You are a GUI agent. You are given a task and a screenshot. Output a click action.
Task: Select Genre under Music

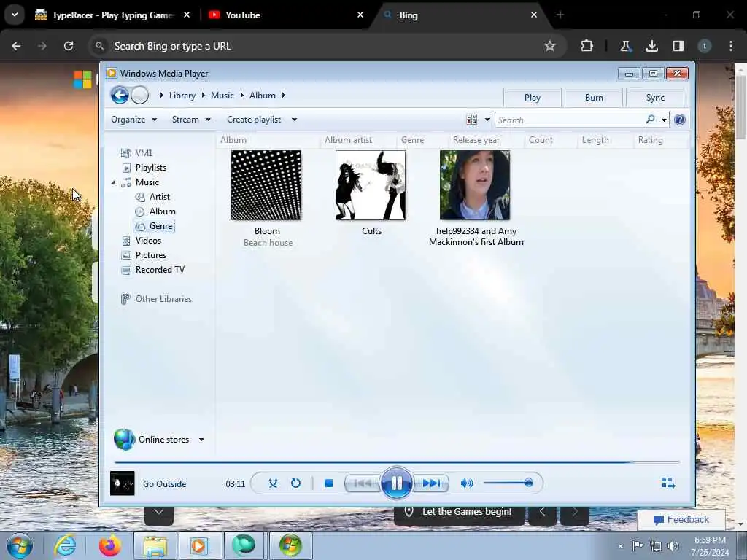[x=154, y=226]
